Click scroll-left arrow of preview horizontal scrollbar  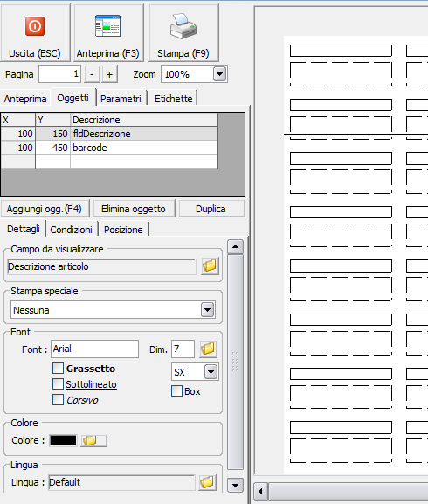pos(260,491)
